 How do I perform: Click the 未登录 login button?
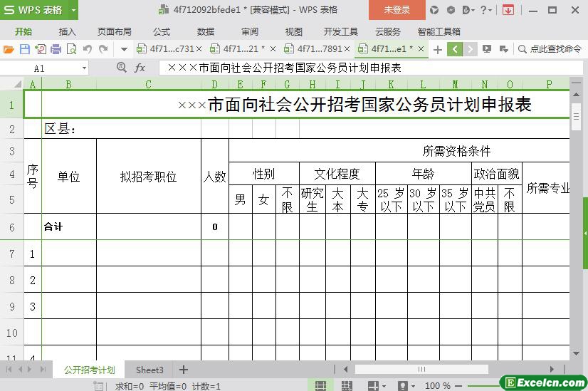coord(397,10)
